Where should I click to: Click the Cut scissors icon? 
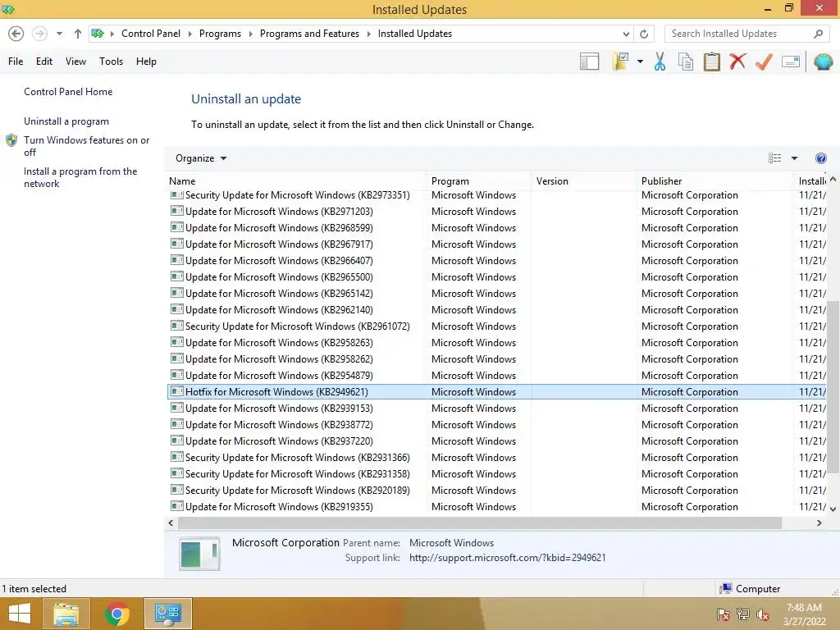coord(660,62)
